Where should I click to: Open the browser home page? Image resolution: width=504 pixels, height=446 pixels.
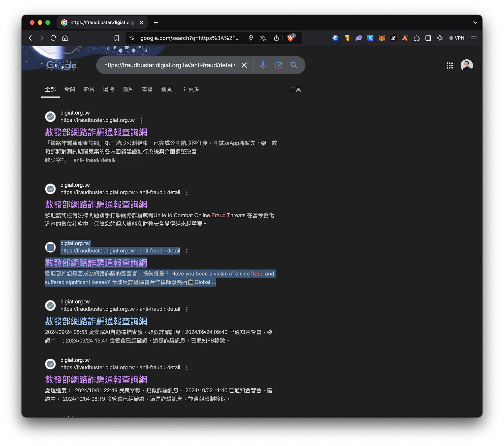coord(65,38)
